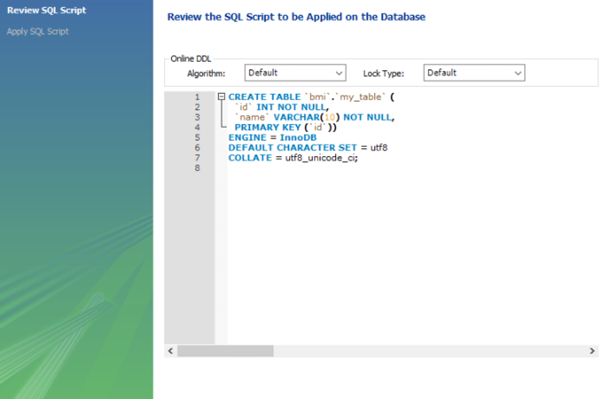Click the DEFAULT CHARACTER SET text

(292, 148)
